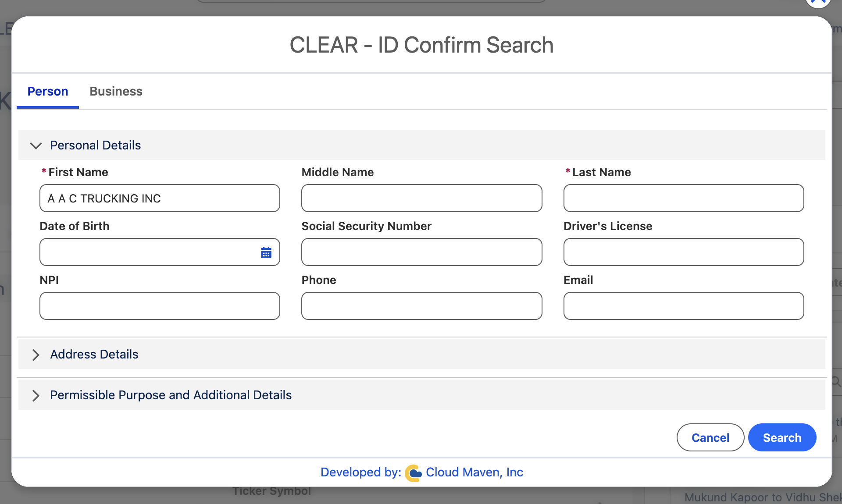
Task: Click the Driver's License input
Action: pyautogui.click(x=684, y=252)
